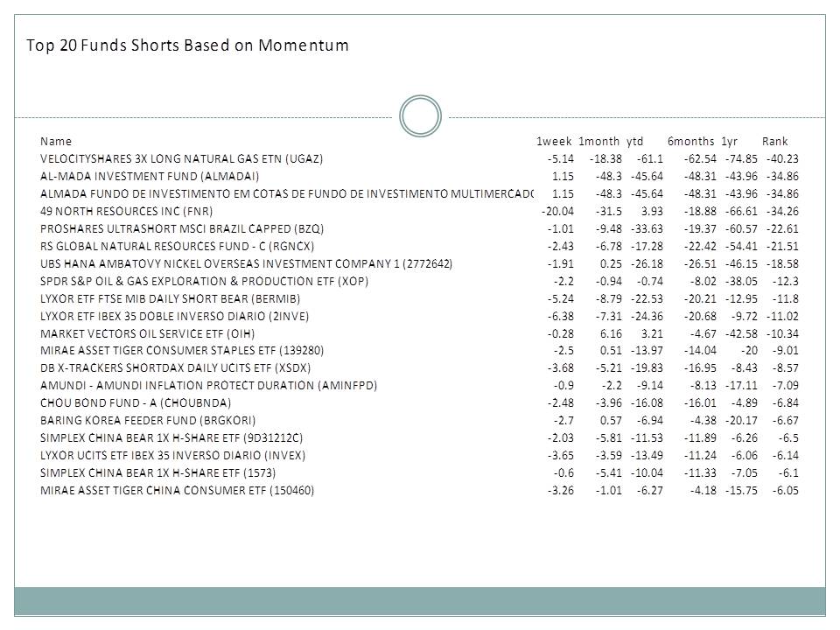The image size is (840, 630).
Task: Click the VelocityShares 3X Long Natural Gas ETN row
Action: point(182,158)
